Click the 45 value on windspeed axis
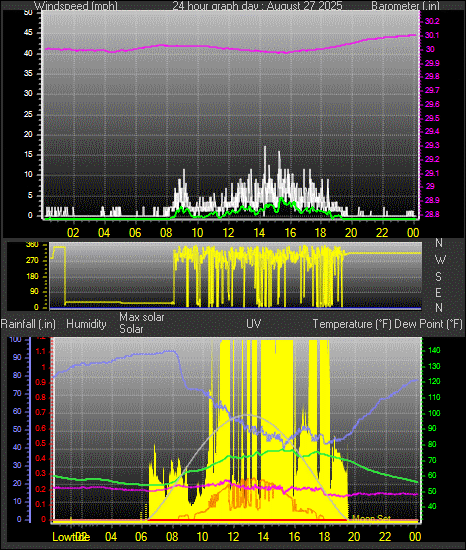Viewport: 466px width, 550px height. click(x=28, y=33)
